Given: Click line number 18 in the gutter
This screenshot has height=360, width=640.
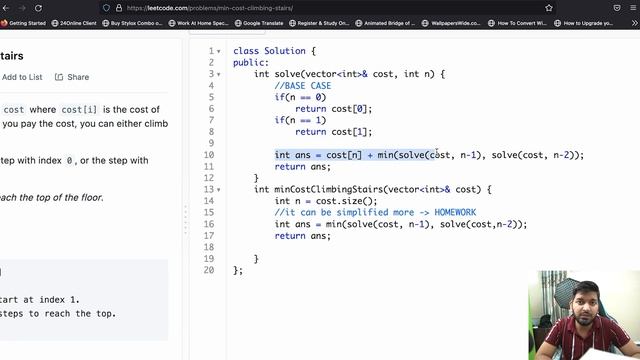Looking at the screenshot, I should pyautogui.click(x=209, y=247).
